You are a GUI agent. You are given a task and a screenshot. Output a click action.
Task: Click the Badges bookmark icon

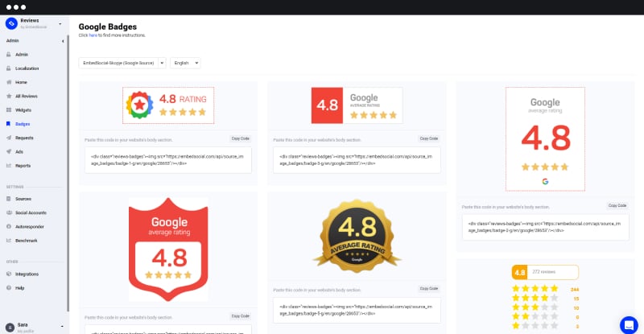[8, 124]
